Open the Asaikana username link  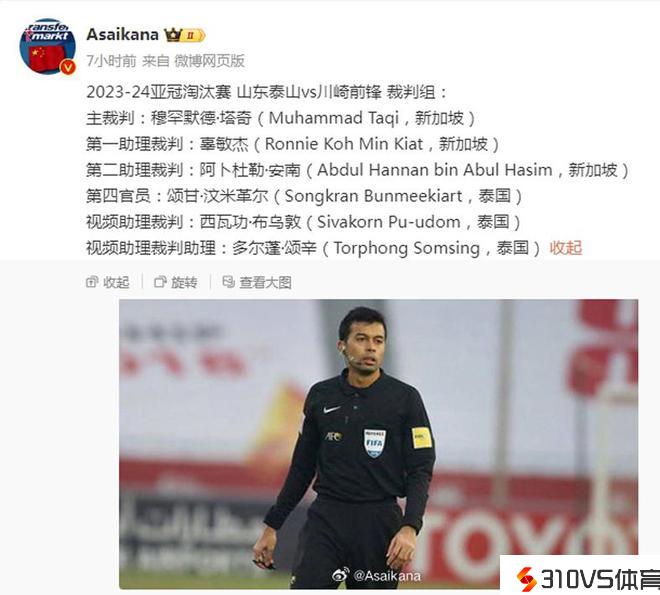(122, 35)
